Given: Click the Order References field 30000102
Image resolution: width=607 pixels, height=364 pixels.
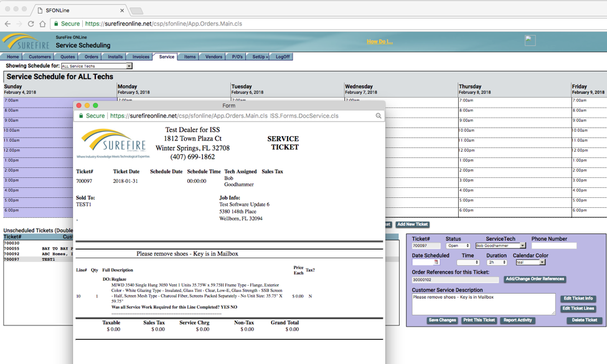Looking at the screenshot, I should [455, 279].
